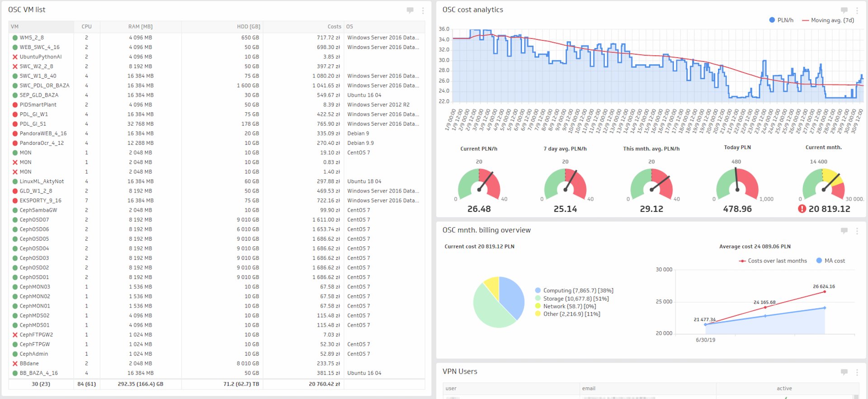Image resolution: width=868 pixels, height=399 pixels.
Task: Click red status dot for PIDSmartPlant
Action: tap(15, 105)
